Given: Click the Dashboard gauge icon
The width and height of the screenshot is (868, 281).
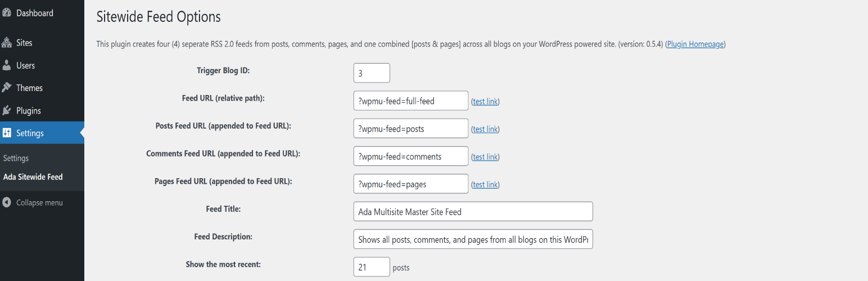Looking at the screenshot, I should click(x=7, y=13).
